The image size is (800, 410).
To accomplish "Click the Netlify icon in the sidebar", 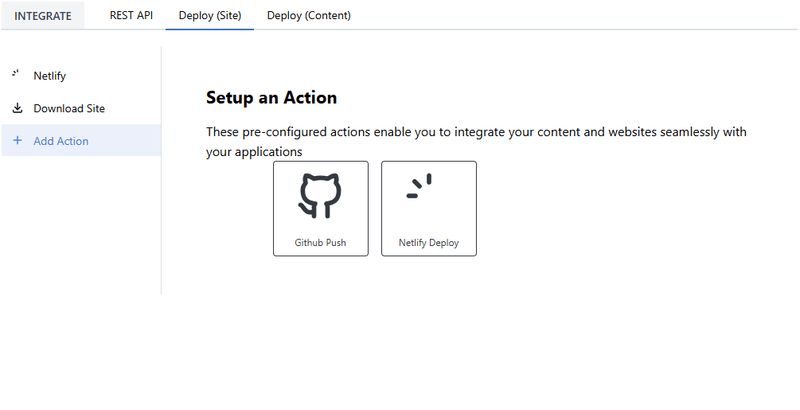I will 16,74.
